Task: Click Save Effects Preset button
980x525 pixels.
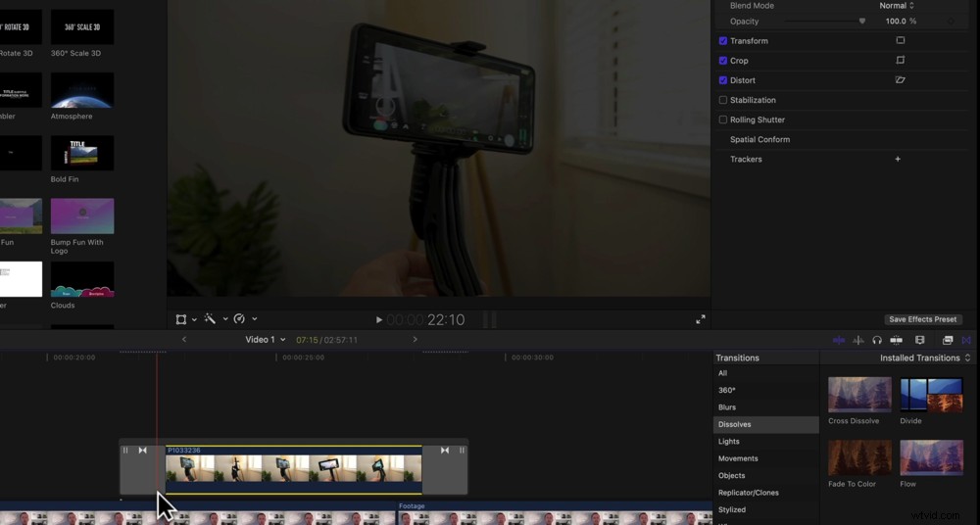Action: point(922,319)
